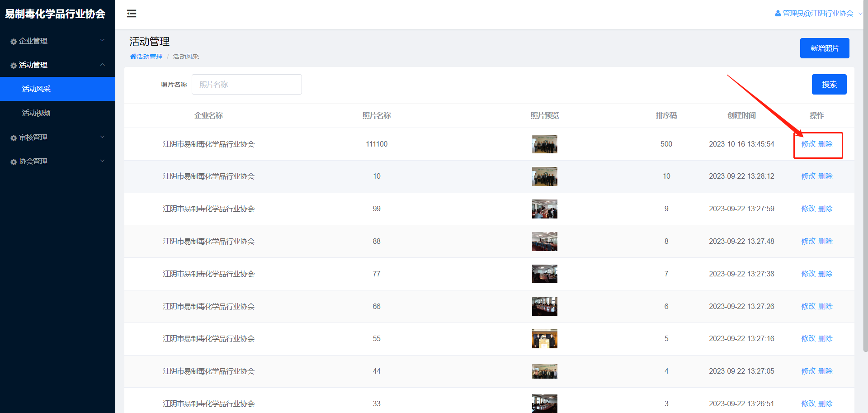Open the 活动视频 sidebar menu item
868x413 pixels.
pyautogui.click(x=57, y=113)
